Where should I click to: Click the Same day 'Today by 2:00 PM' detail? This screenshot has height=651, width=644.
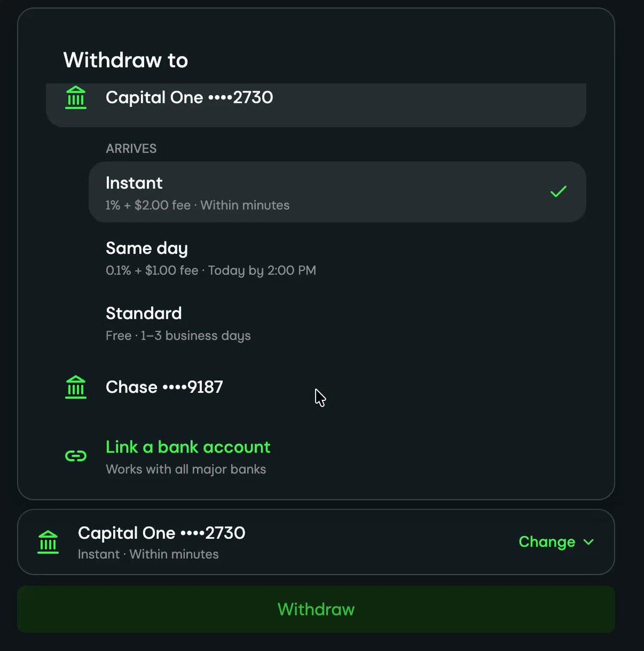pos(262,270)
